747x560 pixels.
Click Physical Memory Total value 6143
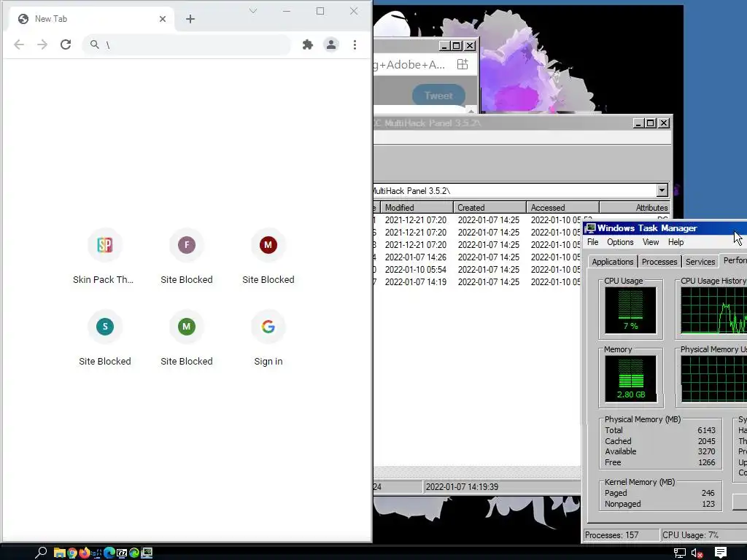point(706,430)
